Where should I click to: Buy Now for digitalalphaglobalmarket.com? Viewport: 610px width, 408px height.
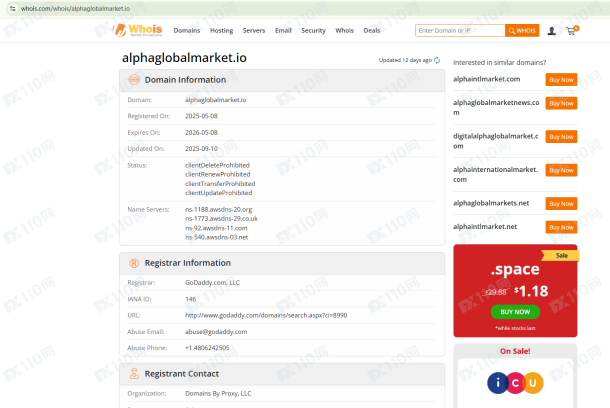pyautogui.click(x=561, y=137)
